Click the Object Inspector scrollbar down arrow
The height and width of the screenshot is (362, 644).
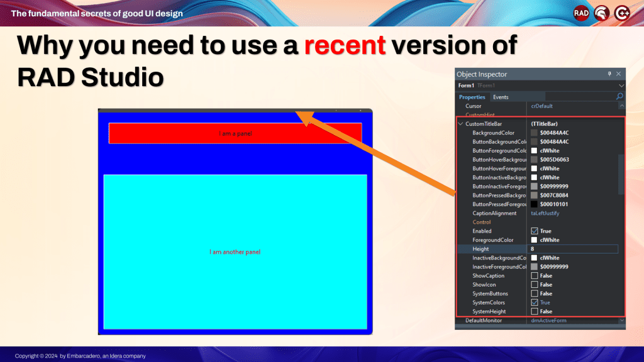(622, 321)
